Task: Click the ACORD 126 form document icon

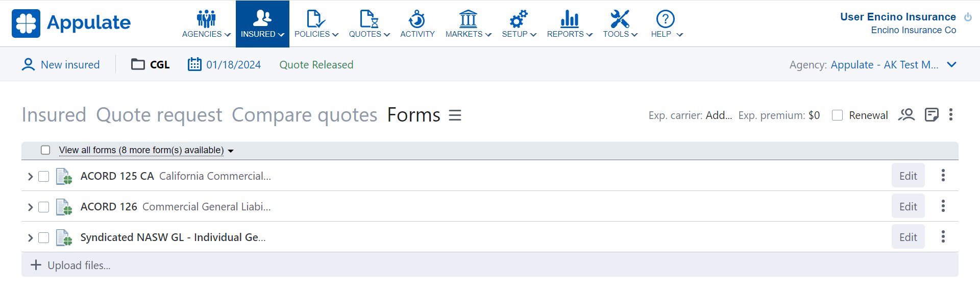Action: [x=64, y=207]
